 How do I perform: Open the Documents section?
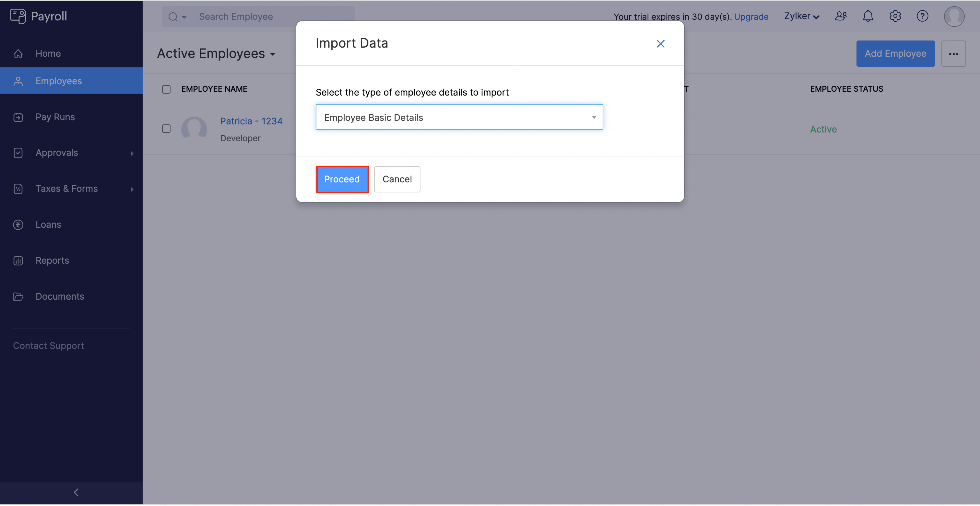click(60, 296)
